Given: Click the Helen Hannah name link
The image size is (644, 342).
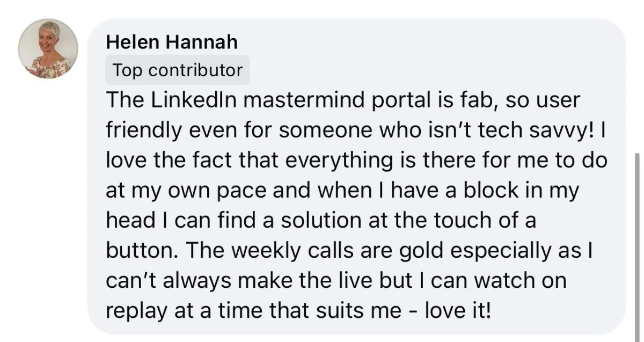Looking at the screenshot, I should 172,42.
